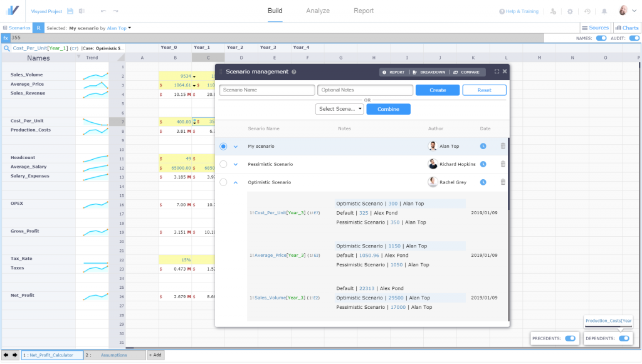
Task: Open dropdown arrow in Average_Price Year_0 cell
Action: click(194, 85)
